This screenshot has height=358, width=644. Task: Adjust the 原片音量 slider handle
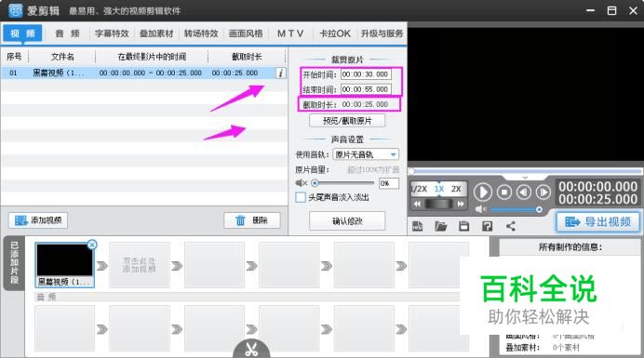315,182
